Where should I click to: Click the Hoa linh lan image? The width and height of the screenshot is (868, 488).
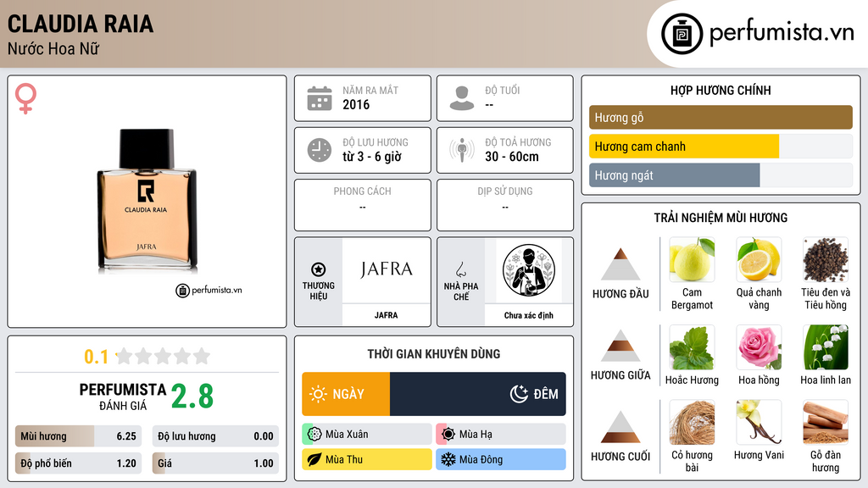point(826,347)
